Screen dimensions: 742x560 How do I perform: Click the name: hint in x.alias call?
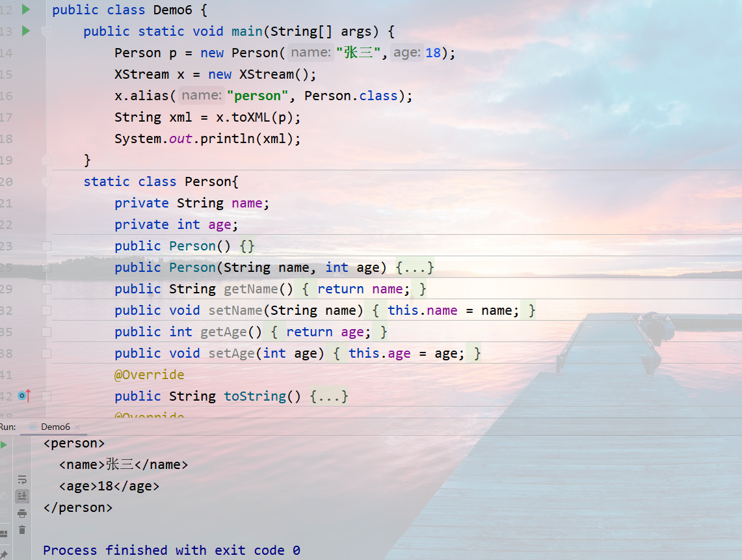[x=201, y=95]
